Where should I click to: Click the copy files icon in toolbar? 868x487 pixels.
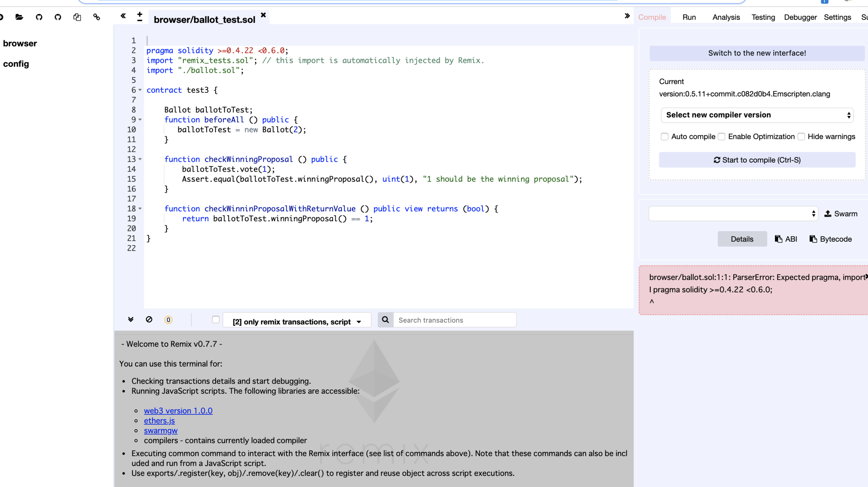[77, 17]
